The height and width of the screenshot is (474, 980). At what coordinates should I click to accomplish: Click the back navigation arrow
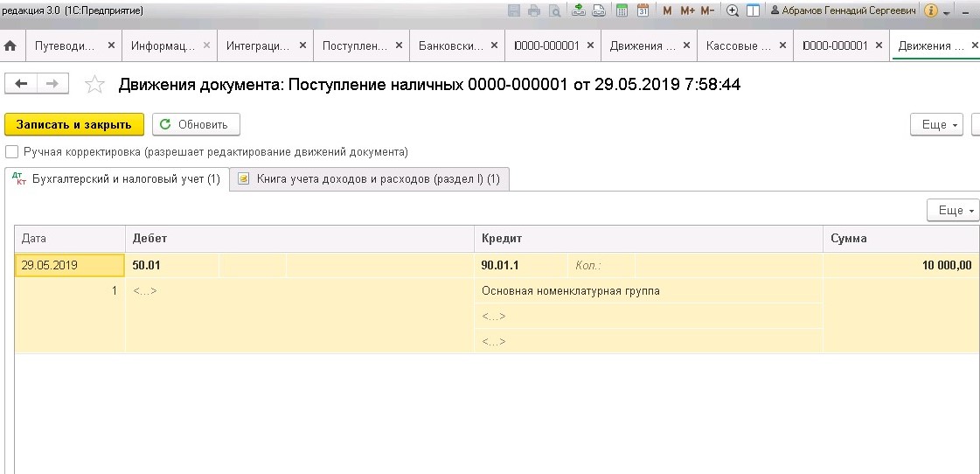(21, 83)
